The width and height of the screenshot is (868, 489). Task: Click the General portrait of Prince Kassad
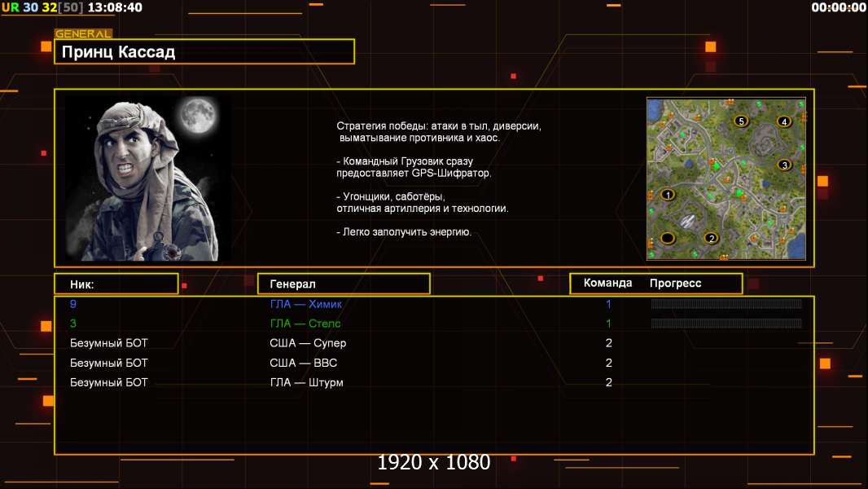tap(147, 178)
